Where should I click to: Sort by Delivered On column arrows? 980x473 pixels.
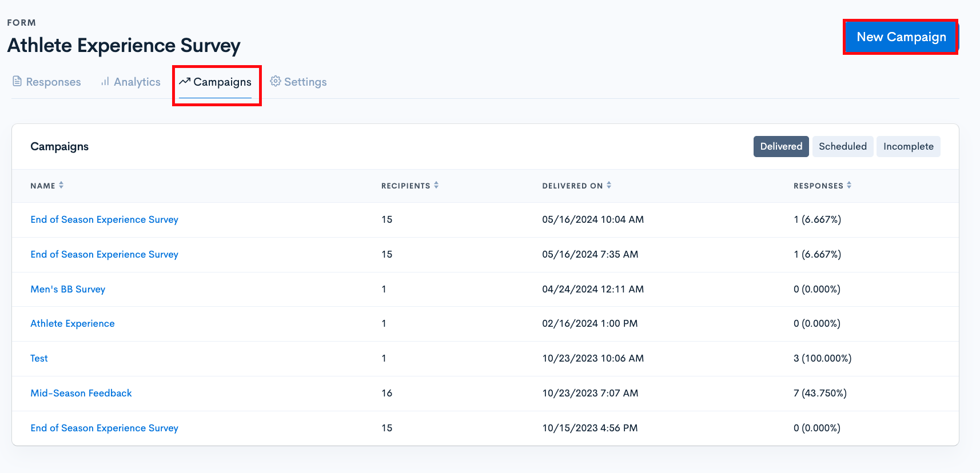pos(609,185)
